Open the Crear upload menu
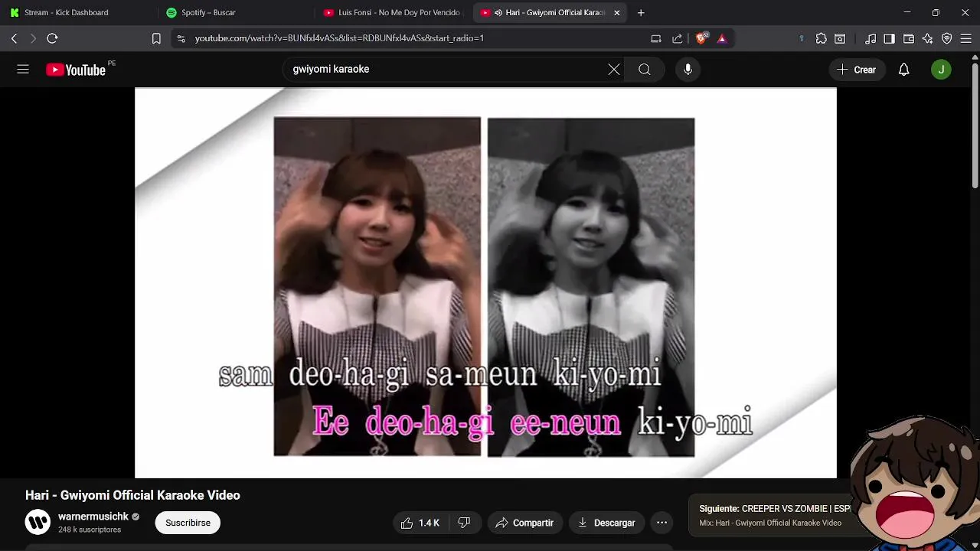Image resolution: width=980 pixels, height=551 pixels. (857, 70)
